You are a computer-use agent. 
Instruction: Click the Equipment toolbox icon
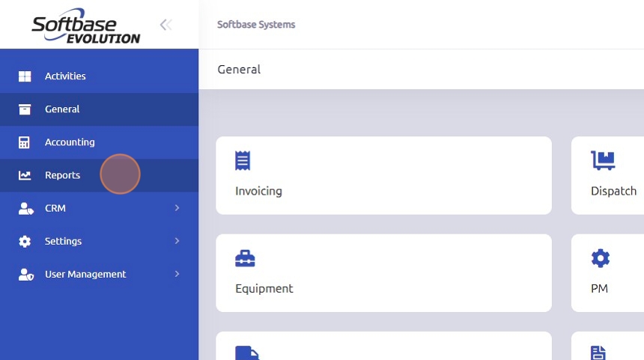[245, 259]
